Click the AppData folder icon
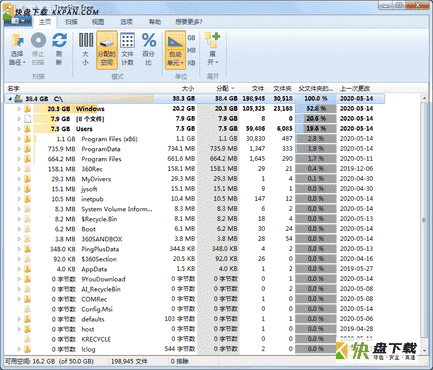Screen dimensions: 433x370 coord(27,269)
